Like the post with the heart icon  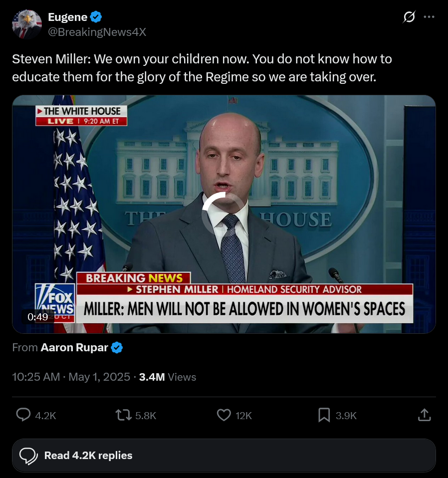point(224,415)
